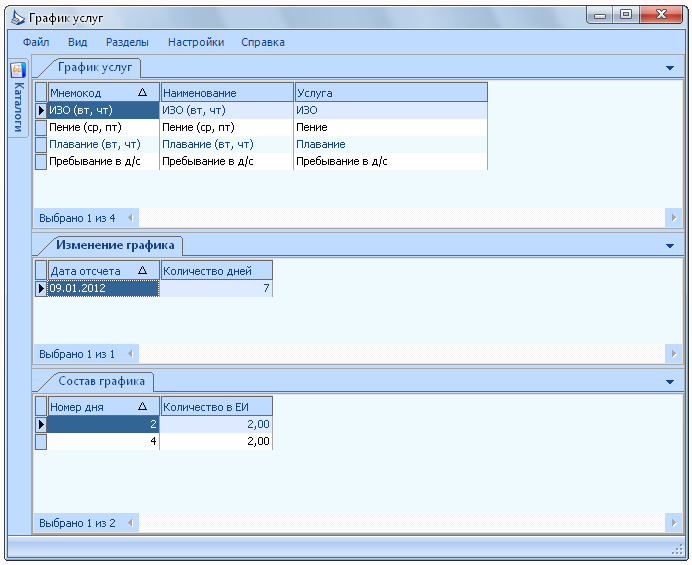Click the Наименование cell Плавание (вт, чт)

tap(226, 144)
